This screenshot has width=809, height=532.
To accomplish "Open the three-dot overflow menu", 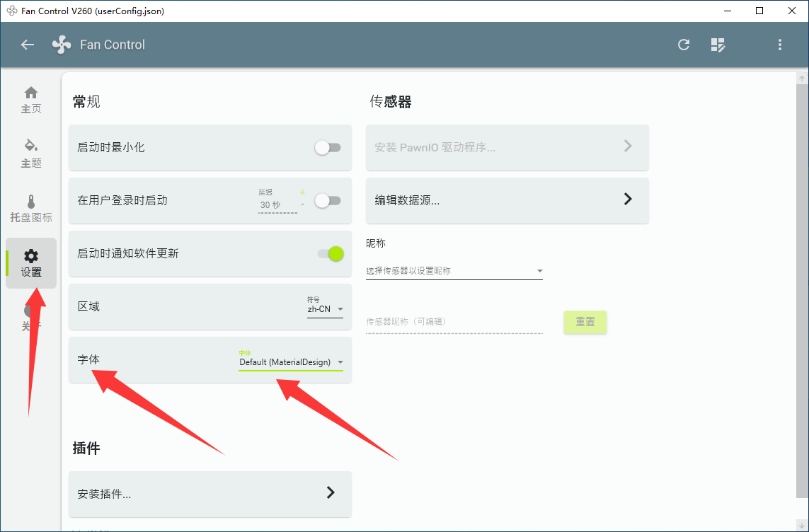I will pyautogui.click(x=779, y=45).
